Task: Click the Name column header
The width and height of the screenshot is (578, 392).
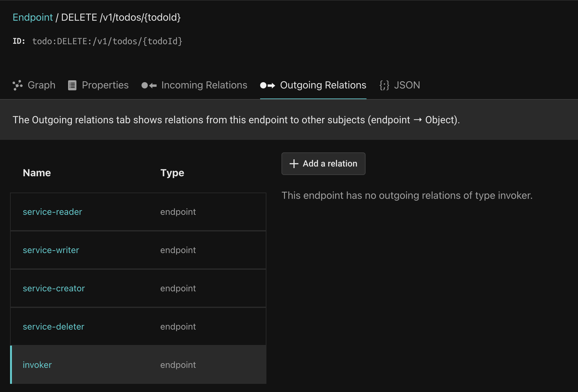Action: click(37, 173)
